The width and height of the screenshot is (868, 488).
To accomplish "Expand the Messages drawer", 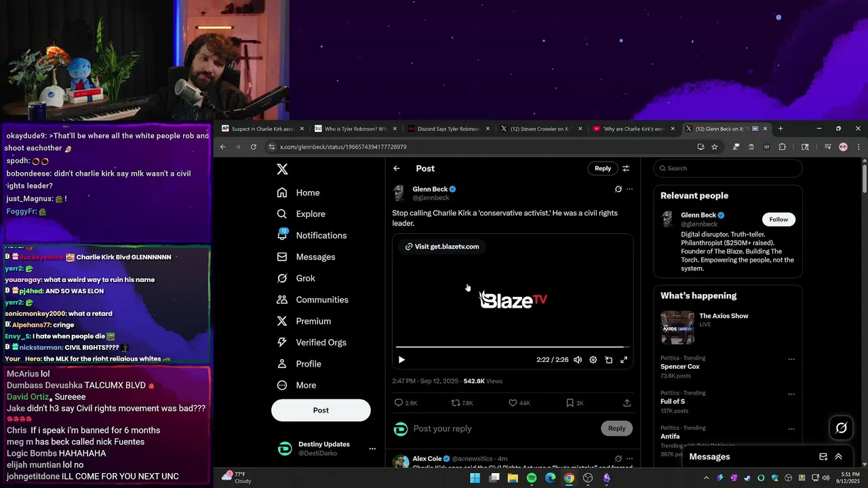I will 839,457.
